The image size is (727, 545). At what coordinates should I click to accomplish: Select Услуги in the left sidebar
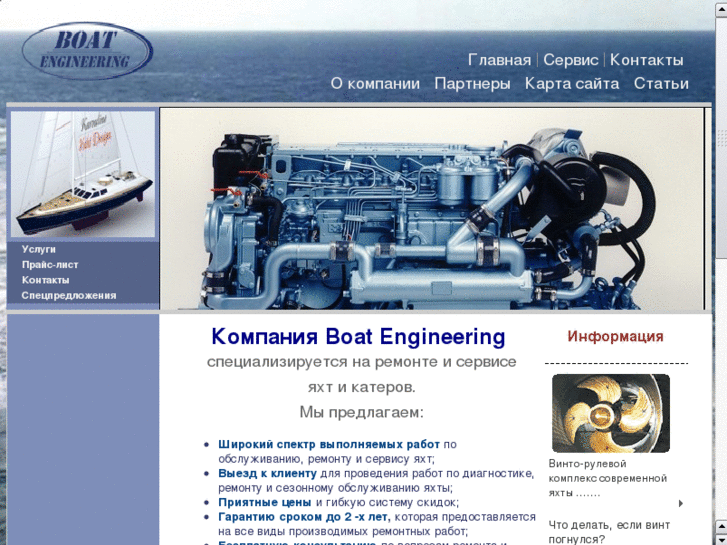[x=38, y=249]
